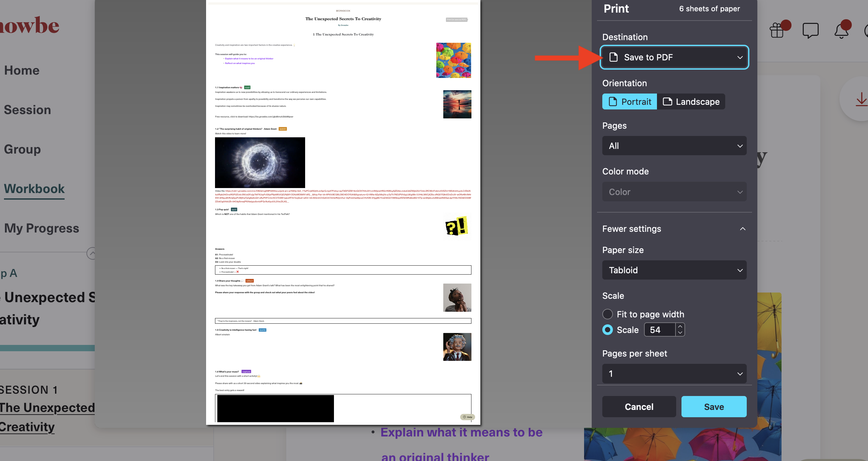Click the SESSION 1 label in the sidebar
This screenshot has height=461, width=868.
(x=28, y=390)
